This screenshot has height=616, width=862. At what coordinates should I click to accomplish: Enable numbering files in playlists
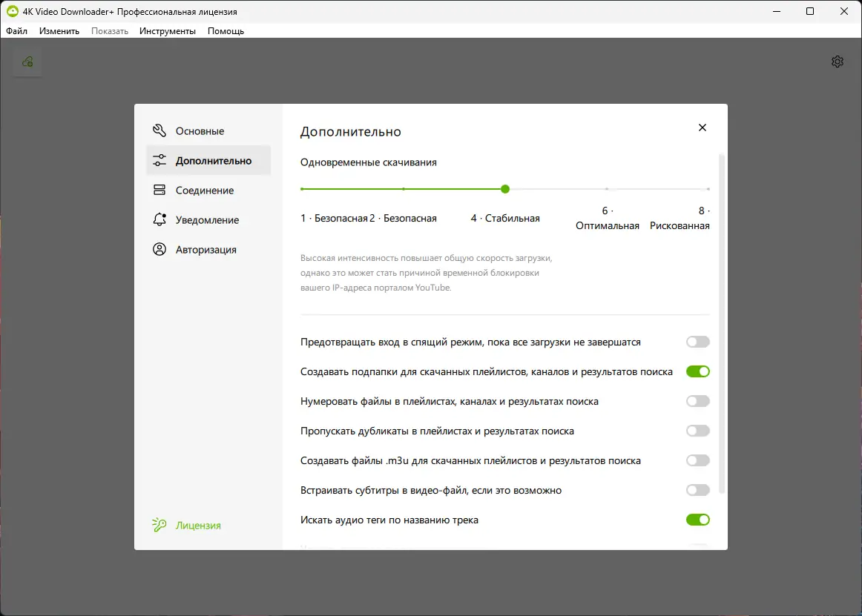click(x=697, y=401)
